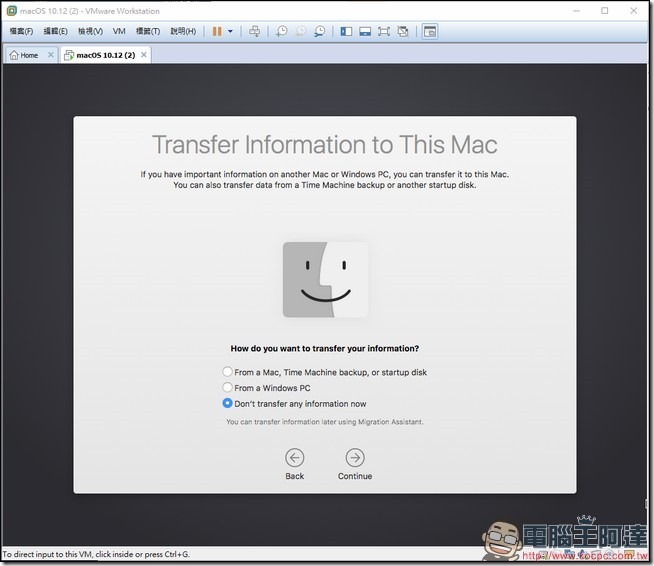Maximize the VMware Workstation window
The image size is (654, 566).
click(605, 11)
